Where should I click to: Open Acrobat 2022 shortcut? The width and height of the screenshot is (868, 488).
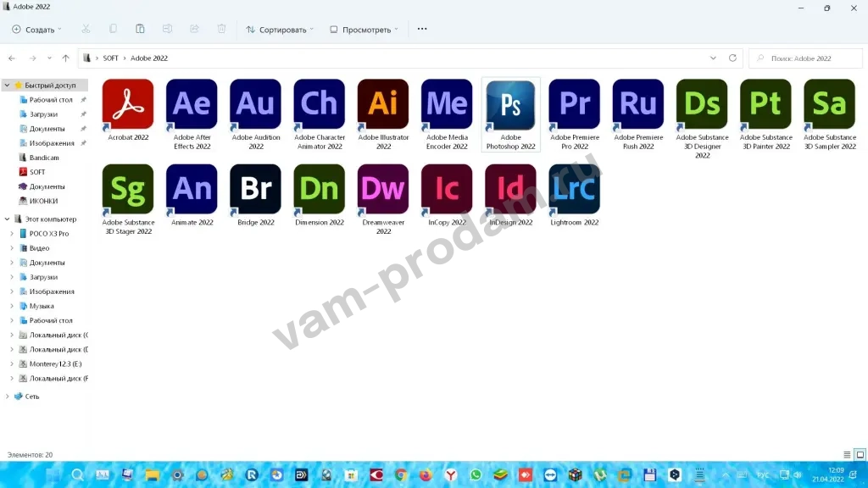pos(128,104)
